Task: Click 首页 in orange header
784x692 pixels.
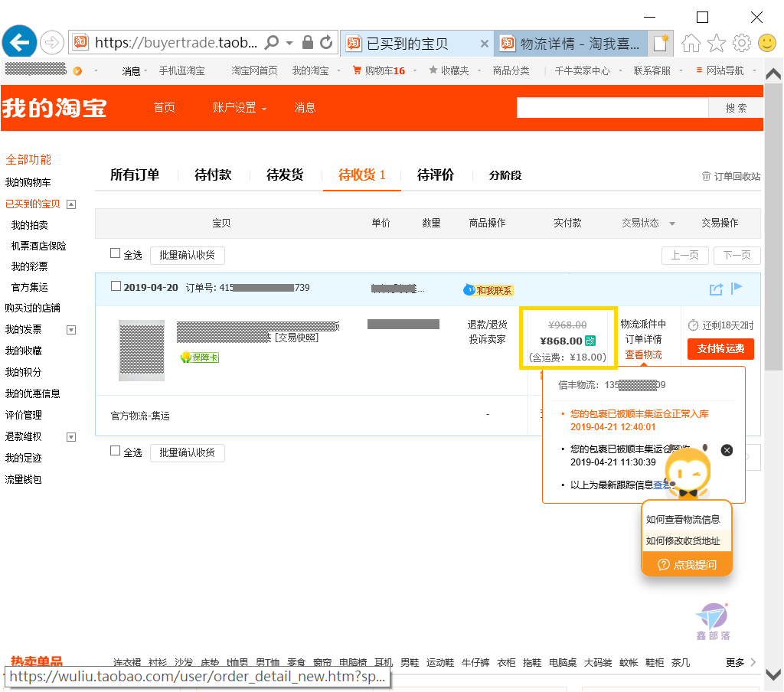Action: pos(164,107)
